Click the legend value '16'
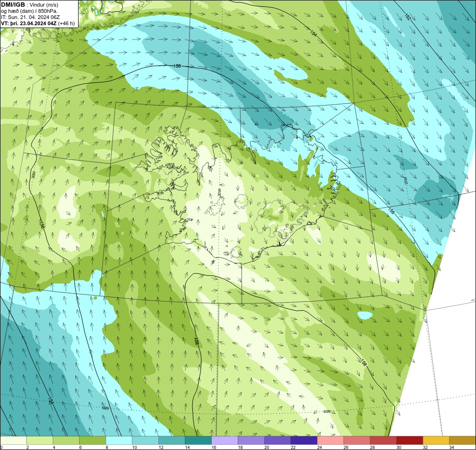The image size is (476, 450). [214, 447]
